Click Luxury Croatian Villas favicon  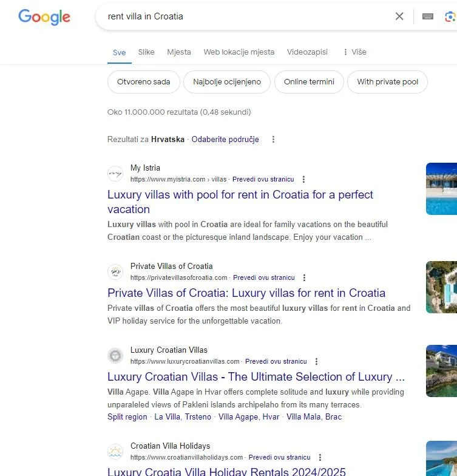[x=115, y=356]
